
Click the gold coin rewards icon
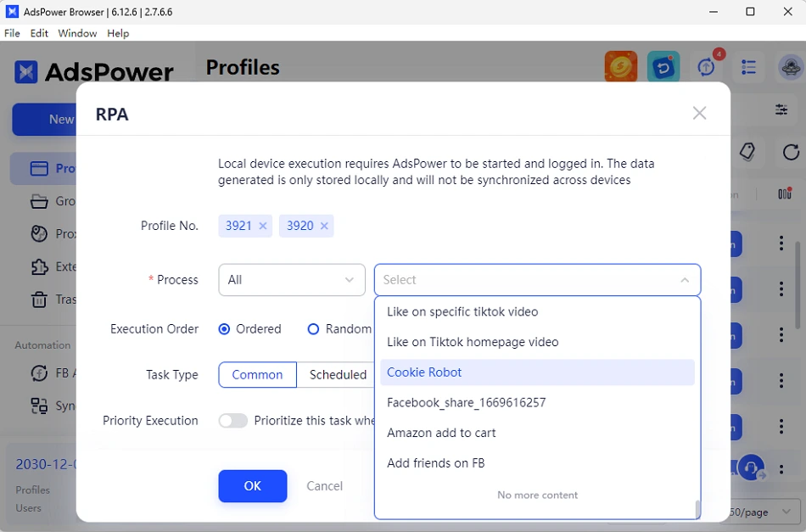(x=621, y=66)
